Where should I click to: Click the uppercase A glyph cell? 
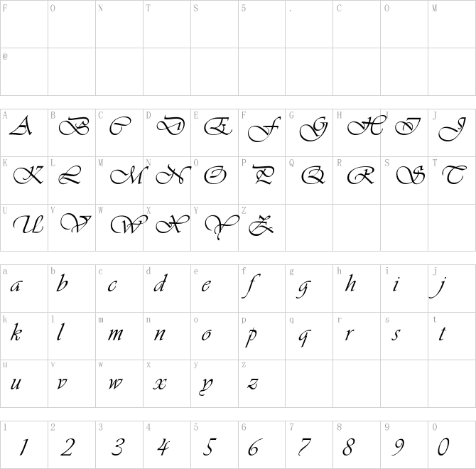24,133
